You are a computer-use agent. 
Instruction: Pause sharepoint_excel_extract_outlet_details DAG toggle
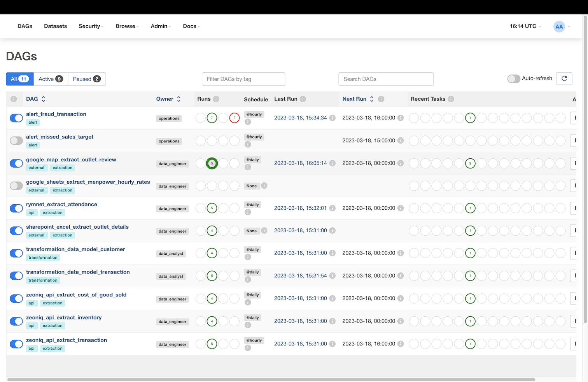click(x=16, y=231)
